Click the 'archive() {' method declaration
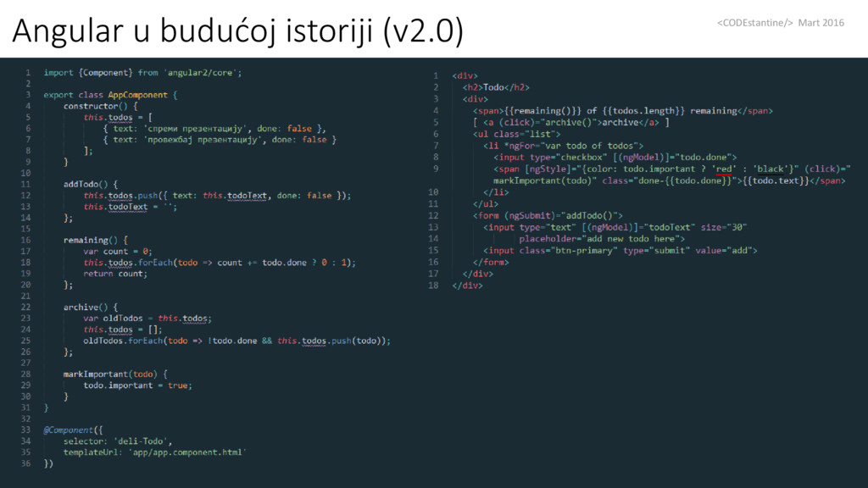 click(x=90, y=307)
